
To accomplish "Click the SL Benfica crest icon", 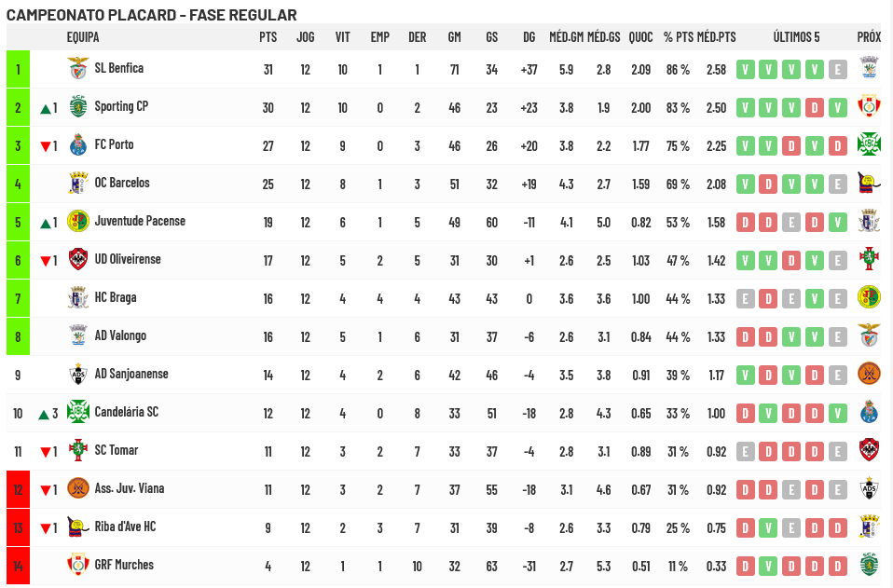I will click(78, 68).
